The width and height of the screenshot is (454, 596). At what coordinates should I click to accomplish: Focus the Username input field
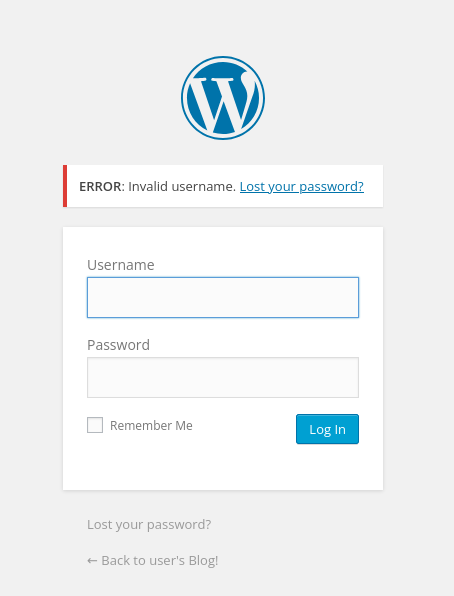coord(223,297)
